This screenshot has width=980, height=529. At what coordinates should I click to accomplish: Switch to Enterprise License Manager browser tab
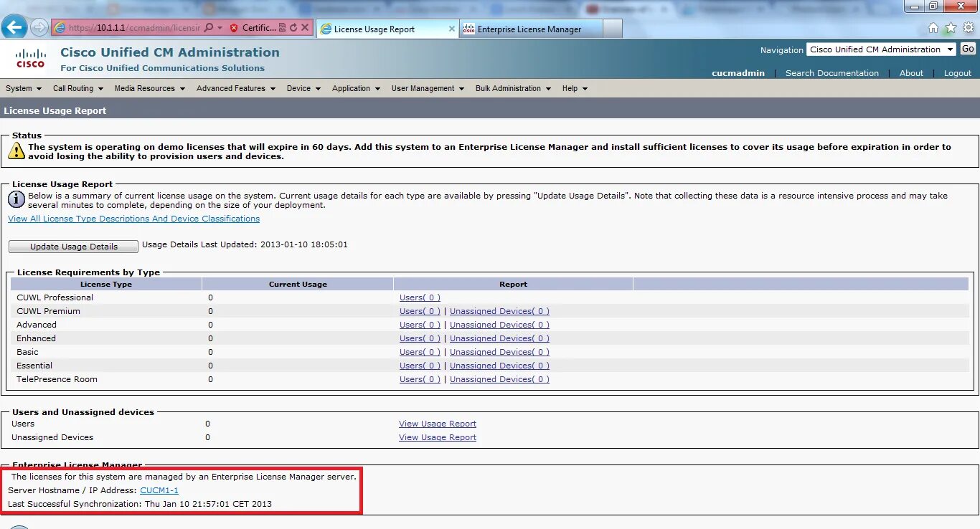pyautogui.click(x=529, y=29)
